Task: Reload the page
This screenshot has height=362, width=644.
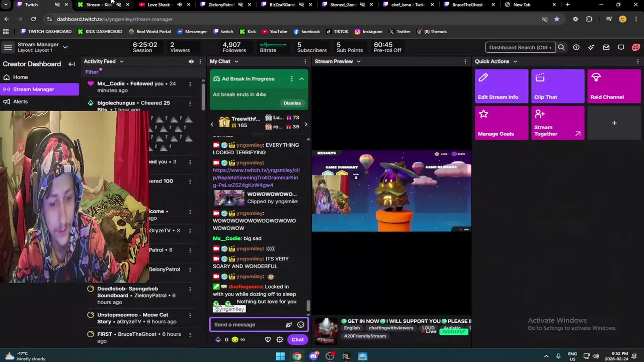Action: coord(33,19)
